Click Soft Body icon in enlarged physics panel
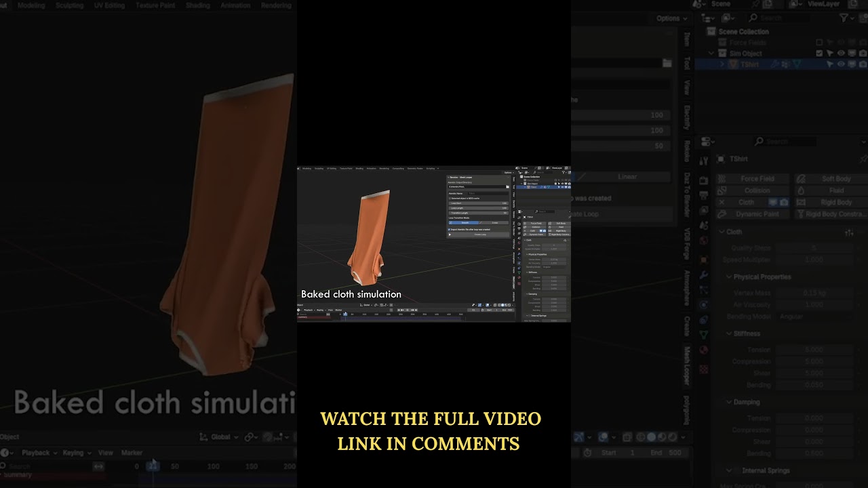The height and width of the screenshot is (488, 868). coord(802,179)
